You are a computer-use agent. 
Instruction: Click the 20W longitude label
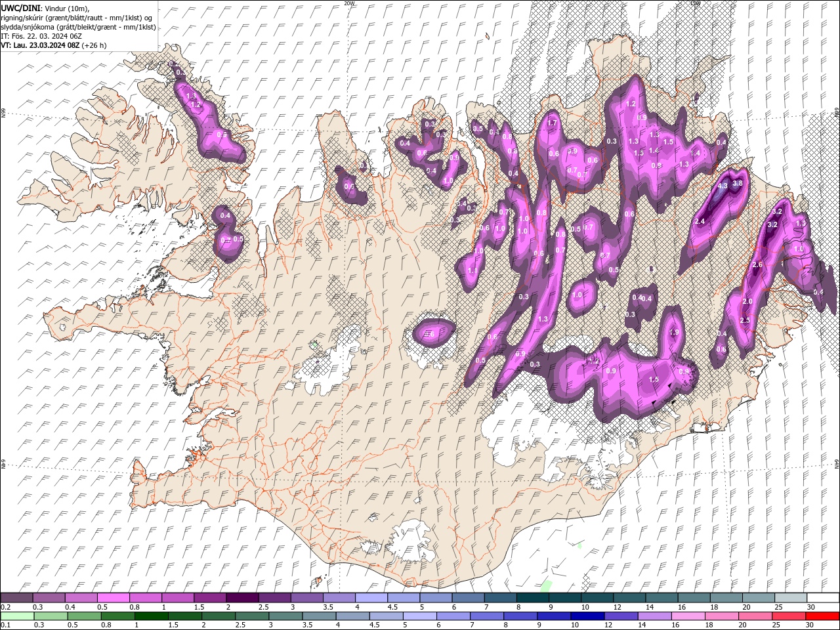click(349, 3)
